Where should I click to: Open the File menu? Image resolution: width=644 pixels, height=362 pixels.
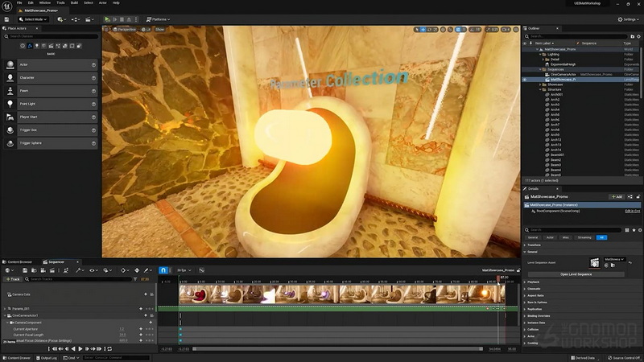19,3
